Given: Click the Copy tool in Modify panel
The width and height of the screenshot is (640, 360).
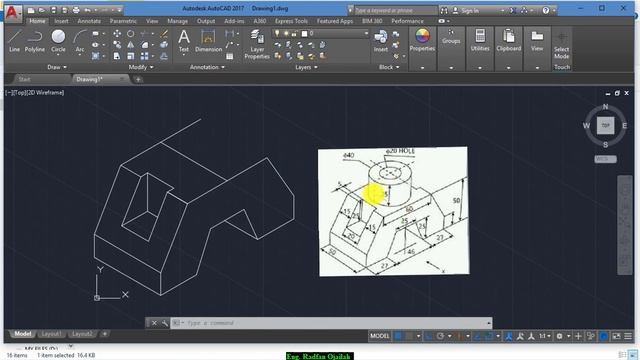Looking at the screenshot, I should 117,45.
